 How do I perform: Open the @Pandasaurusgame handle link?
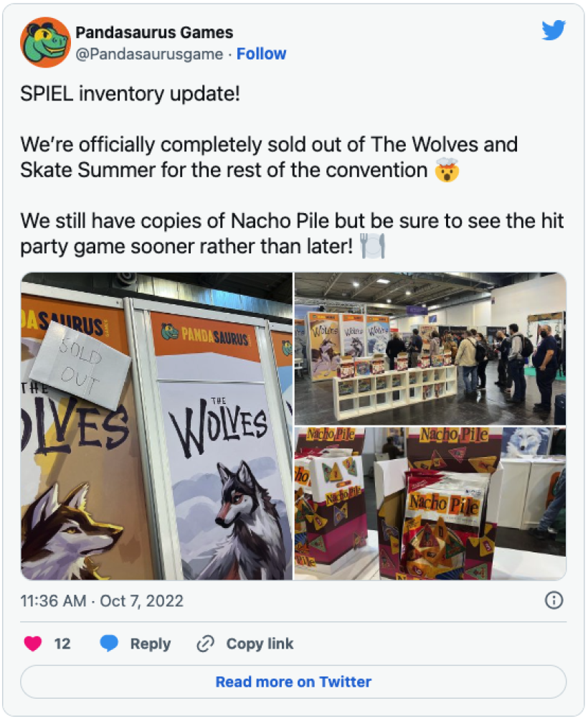pos(149,55)
